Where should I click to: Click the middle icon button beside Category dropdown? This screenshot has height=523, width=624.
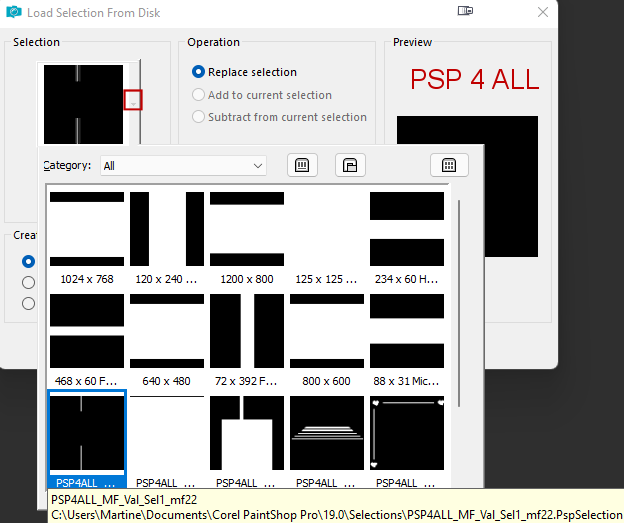click(x=350, y=165)
